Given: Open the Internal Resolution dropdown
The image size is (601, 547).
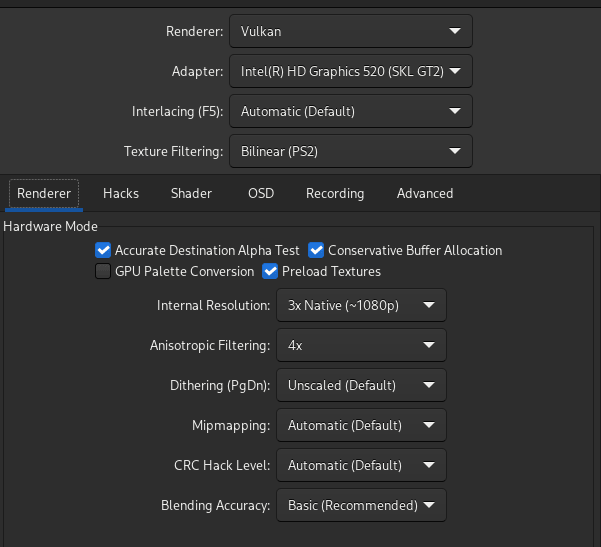Looking at the screenshot, I should coord(361,305).
